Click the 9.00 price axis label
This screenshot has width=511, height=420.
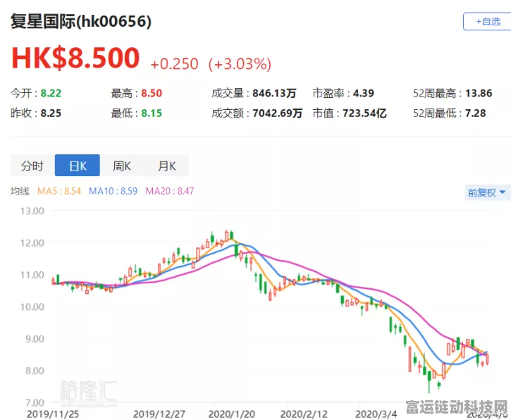tap(35, 339)
